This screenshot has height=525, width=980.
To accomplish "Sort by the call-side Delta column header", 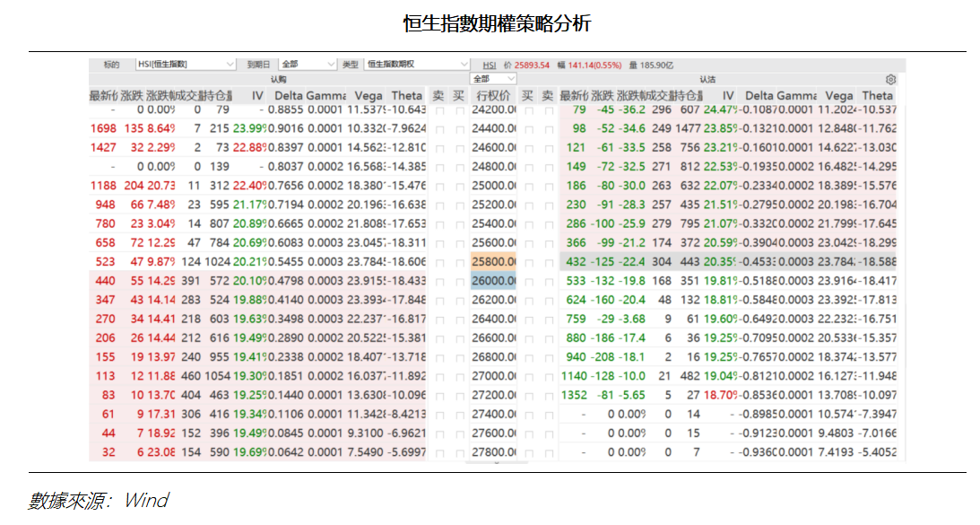I will [288, 96].
